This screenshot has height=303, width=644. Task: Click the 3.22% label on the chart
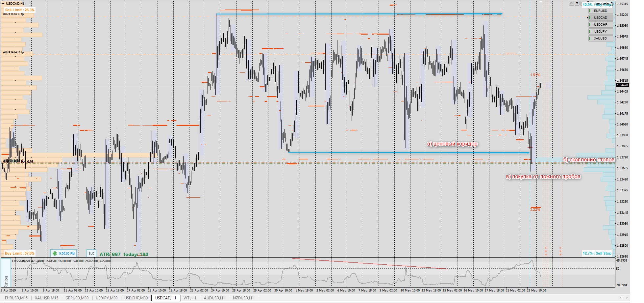[535, 209]
